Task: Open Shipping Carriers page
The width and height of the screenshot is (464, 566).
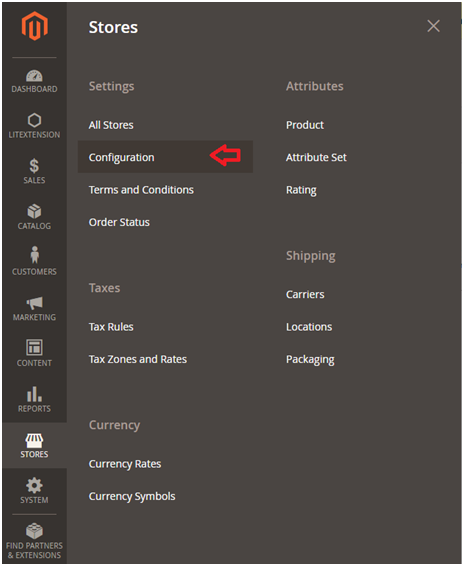Action: click(x=305, y=295)
